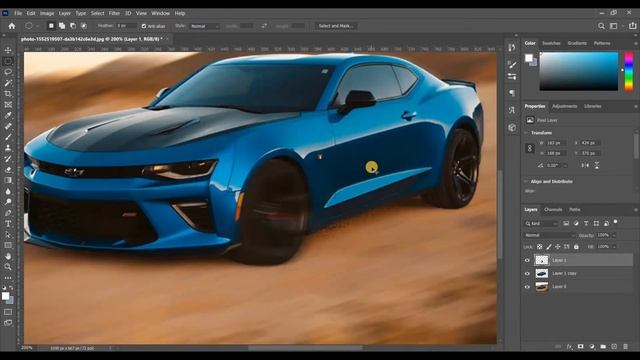Screen dimensions: 640x360
Task: Select the Eyedropper tool
Action: click(x=8, y=116)
